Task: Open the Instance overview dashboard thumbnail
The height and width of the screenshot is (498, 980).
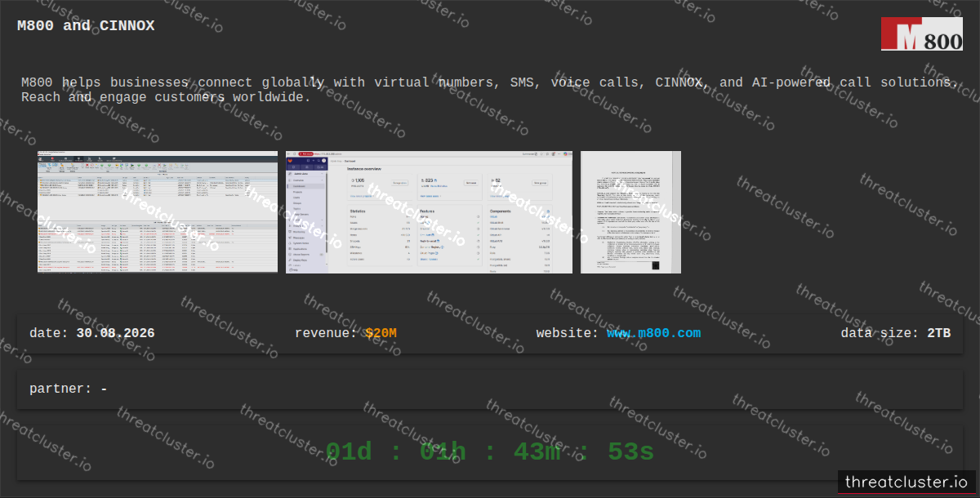Action: click(429, 212)
